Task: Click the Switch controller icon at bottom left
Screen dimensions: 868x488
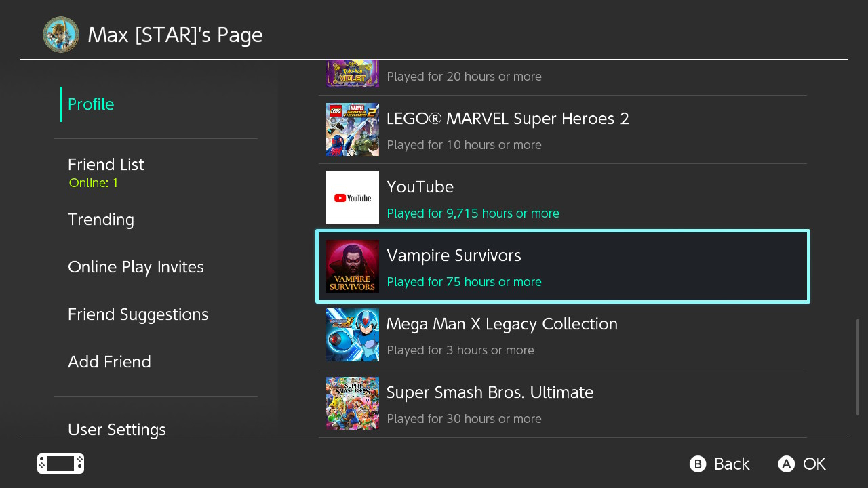Action: coord(61,464)
